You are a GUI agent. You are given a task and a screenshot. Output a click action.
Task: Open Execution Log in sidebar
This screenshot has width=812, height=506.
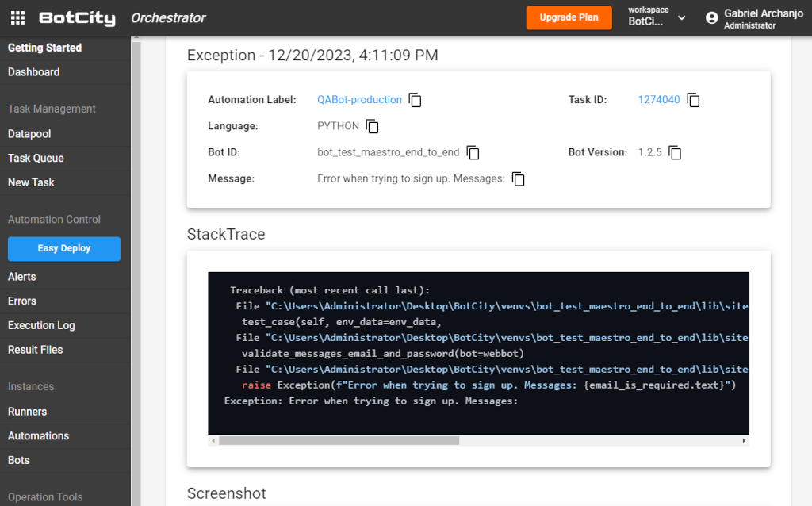click(x=41, y=325)
